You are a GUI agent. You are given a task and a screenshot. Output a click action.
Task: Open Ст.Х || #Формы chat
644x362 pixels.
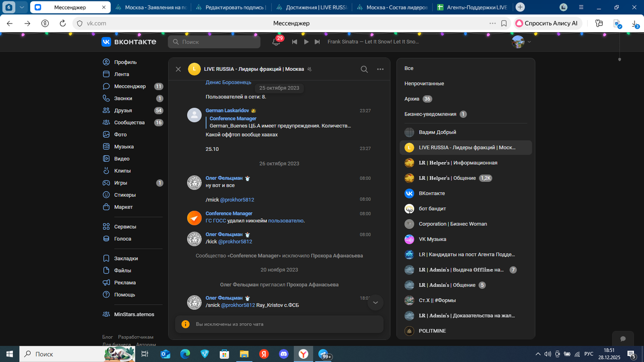(466, 301)
